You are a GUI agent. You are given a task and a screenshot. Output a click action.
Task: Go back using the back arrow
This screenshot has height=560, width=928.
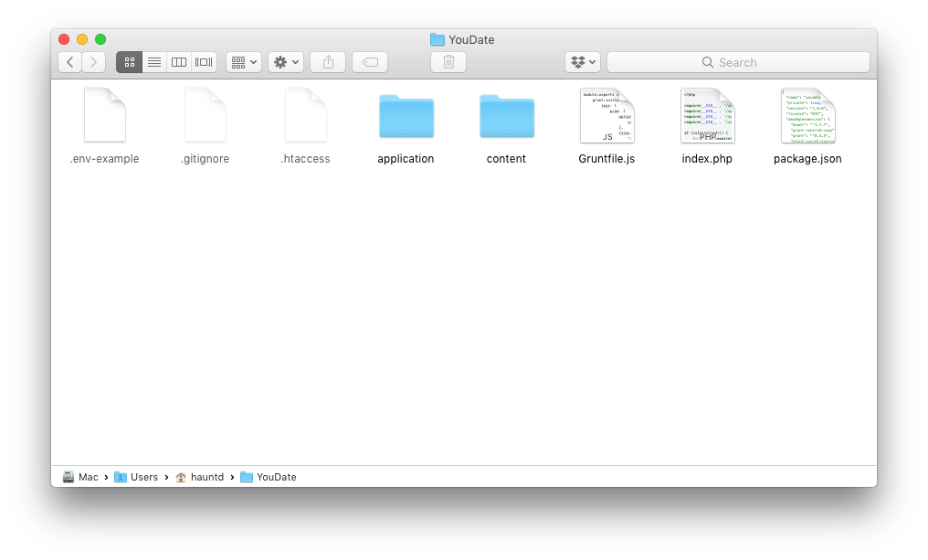[70, 62]
